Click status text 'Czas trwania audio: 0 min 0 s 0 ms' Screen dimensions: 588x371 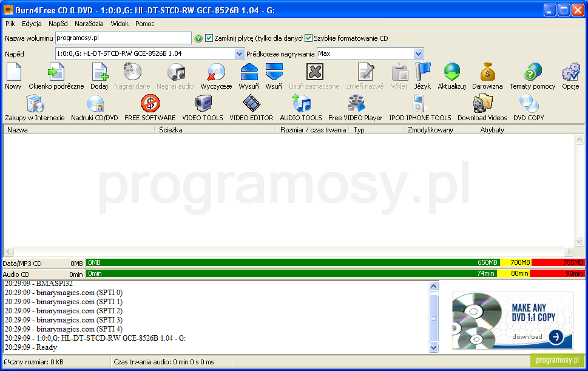(x=164, y=362)
